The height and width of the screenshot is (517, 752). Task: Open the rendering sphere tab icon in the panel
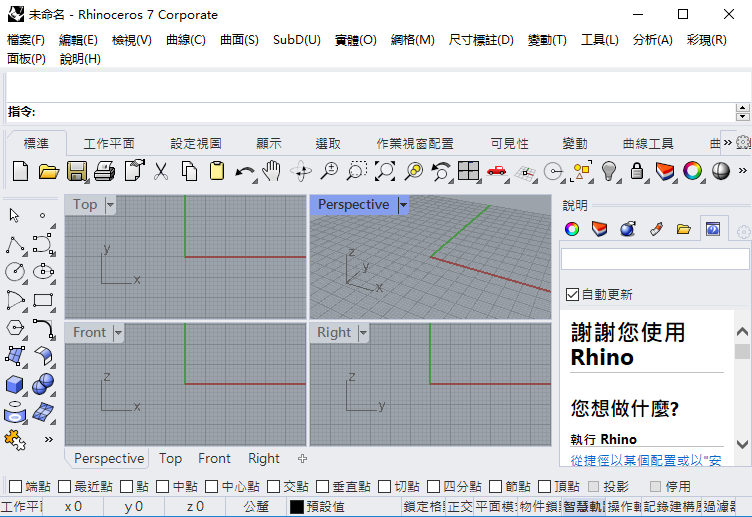click(x=628, y=229)
